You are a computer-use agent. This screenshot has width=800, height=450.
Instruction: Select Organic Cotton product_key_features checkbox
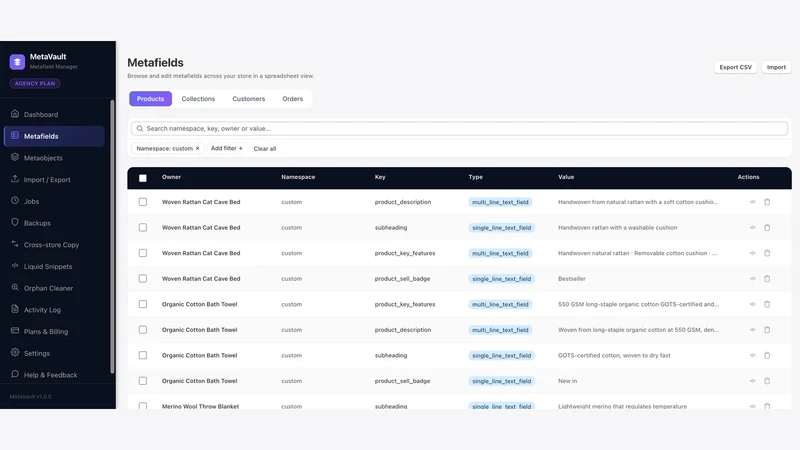[x=143, y=304]
